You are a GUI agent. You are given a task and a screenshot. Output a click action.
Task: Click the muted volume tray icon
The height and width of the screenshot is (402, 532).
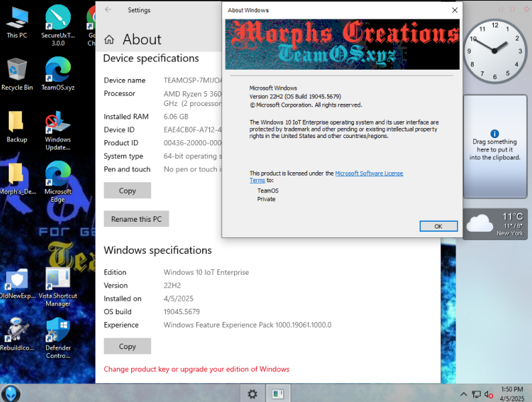(489, 394)
